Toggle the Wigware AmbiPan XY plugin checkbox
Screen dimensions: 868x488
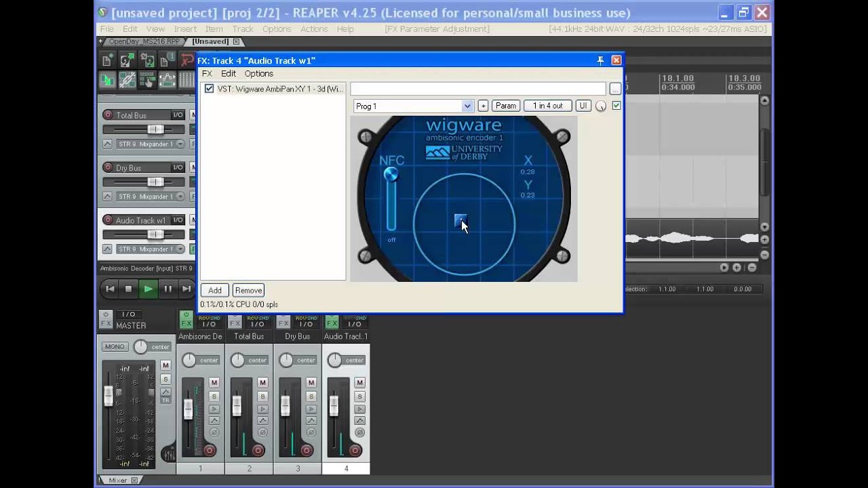[x=209, y=89]
